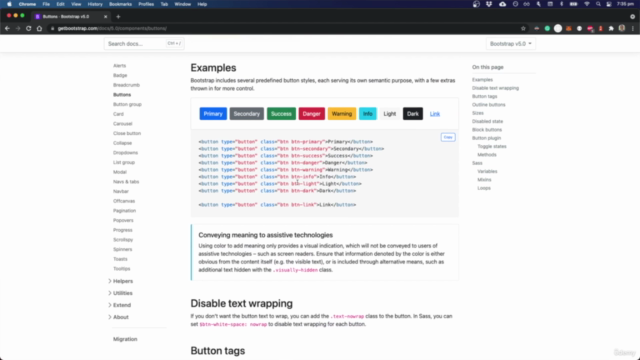Click the browser forward arrow
Image resolution: width=640 pixels, height=360 pixels.
coord(18,29)
